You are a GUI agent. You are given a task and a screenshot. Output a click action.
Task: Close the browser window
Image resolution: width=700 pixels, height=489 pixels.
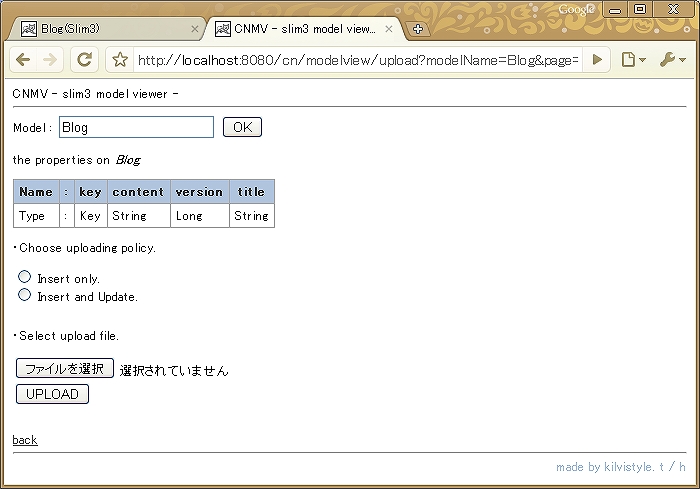click(x=673, y=9)
